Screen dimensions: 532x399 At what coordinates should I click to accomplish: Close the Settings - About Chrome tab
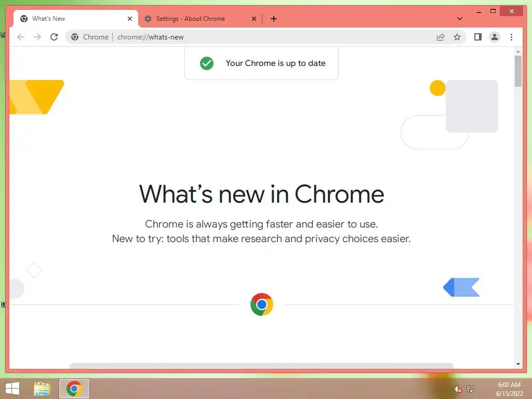(x=254, y=19)
